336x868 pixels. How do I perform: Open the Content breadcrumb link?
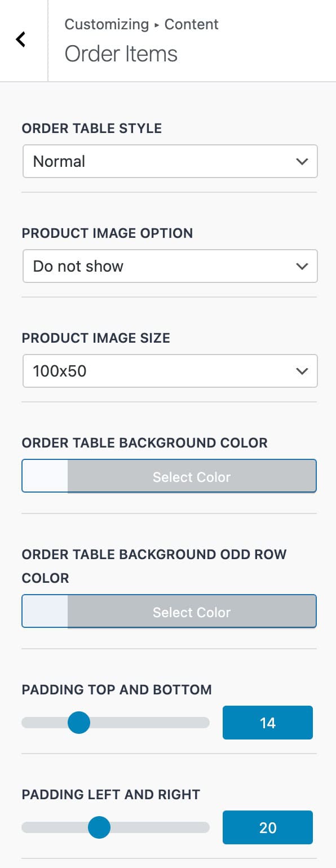[191, 24]
